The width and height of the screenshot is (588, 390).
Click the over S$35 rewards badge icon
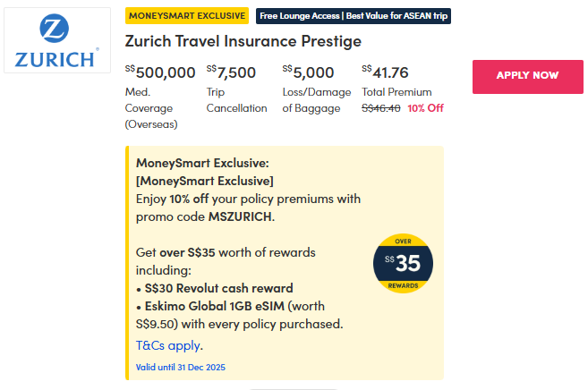[x=403, y=263]
